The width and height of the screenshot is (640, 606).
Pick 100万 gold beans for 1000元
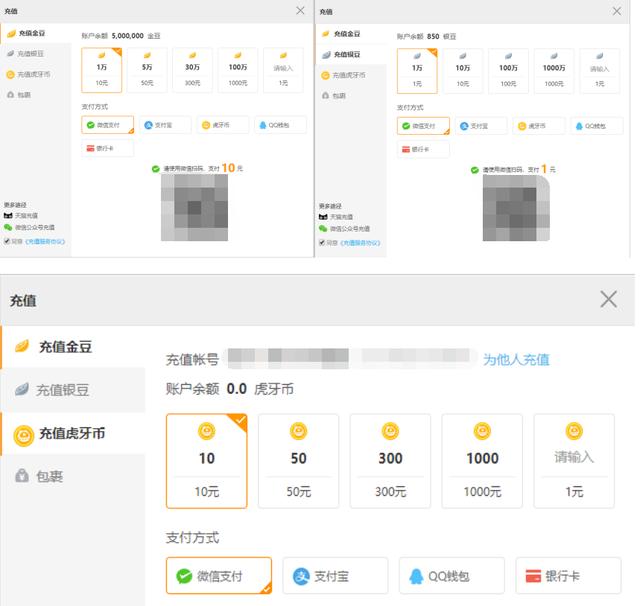pos(238,70)
